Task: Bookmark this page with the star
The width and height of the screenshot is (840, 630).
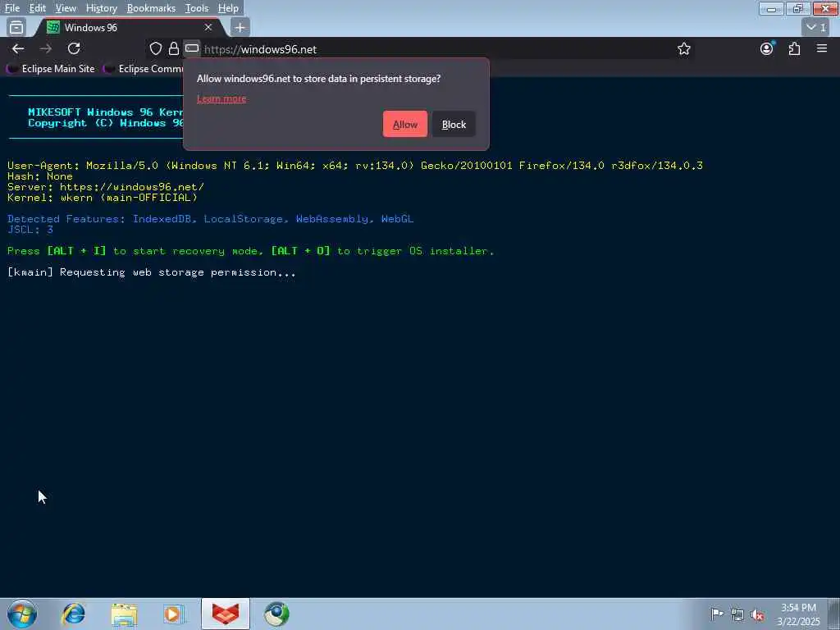Action: coord(683,48)
